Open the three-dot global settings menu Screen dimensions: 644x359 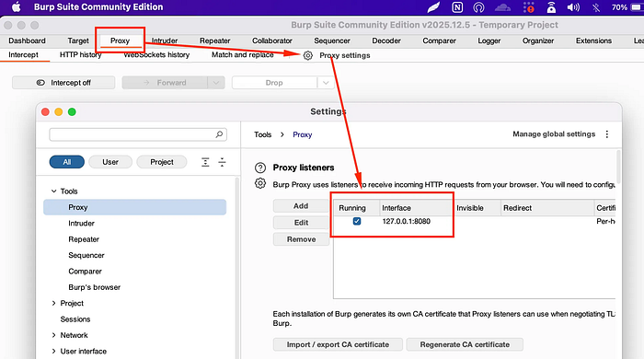pyautogui.click(x=607, y=134)
